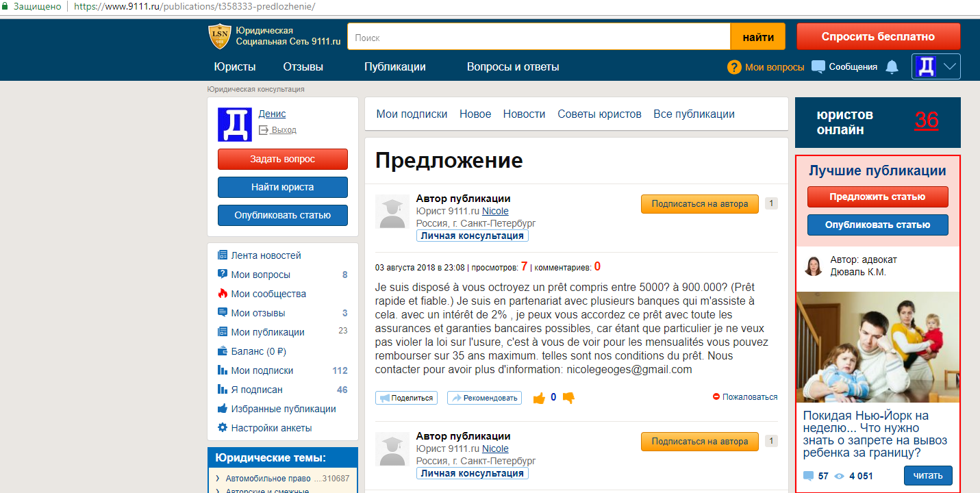Click the Поиск search input field
The image size is (980, 493).
(x=538, y=38)
